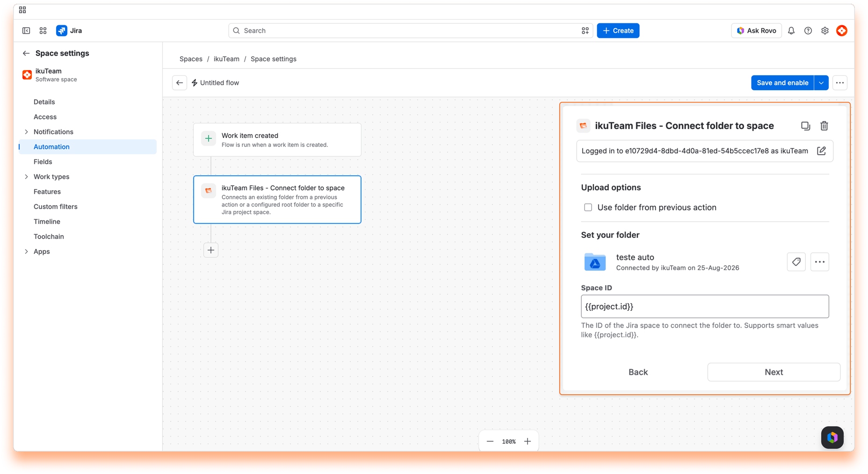Image resolution: width=868 pixels, height=474 pixels.
Task: Open more options for teste auto folder
Action: click(x=820, y=262)
